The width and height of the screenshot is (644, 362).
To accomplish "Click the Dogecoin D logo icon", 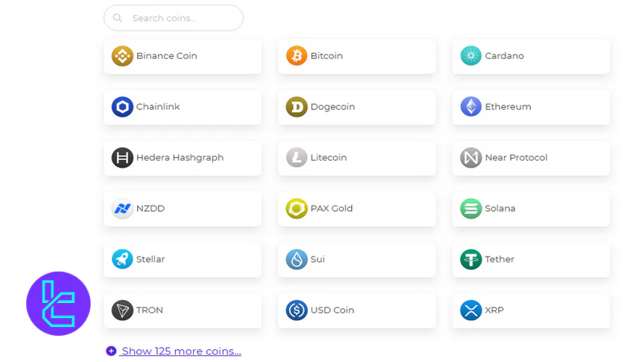I will click(x=297, y=107).
